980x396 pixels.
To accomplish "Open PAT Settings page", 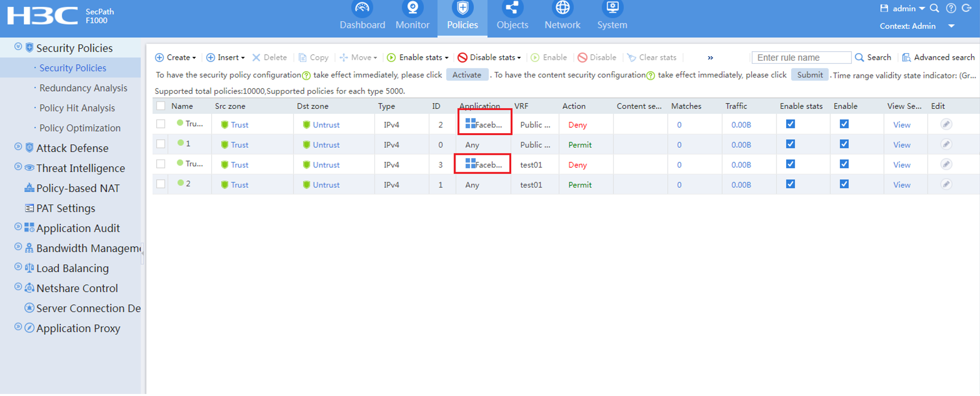I will [x=65, y=208].
